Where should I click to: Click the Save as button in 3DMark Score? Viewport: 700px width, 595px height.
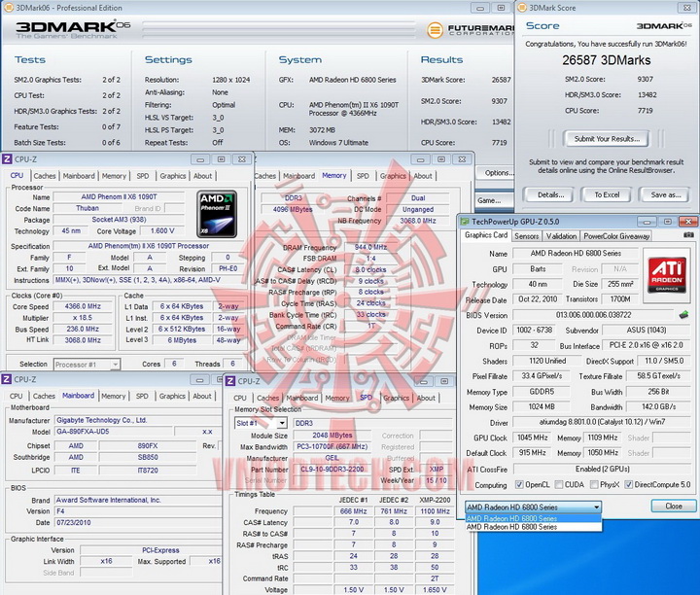(666, 194)
